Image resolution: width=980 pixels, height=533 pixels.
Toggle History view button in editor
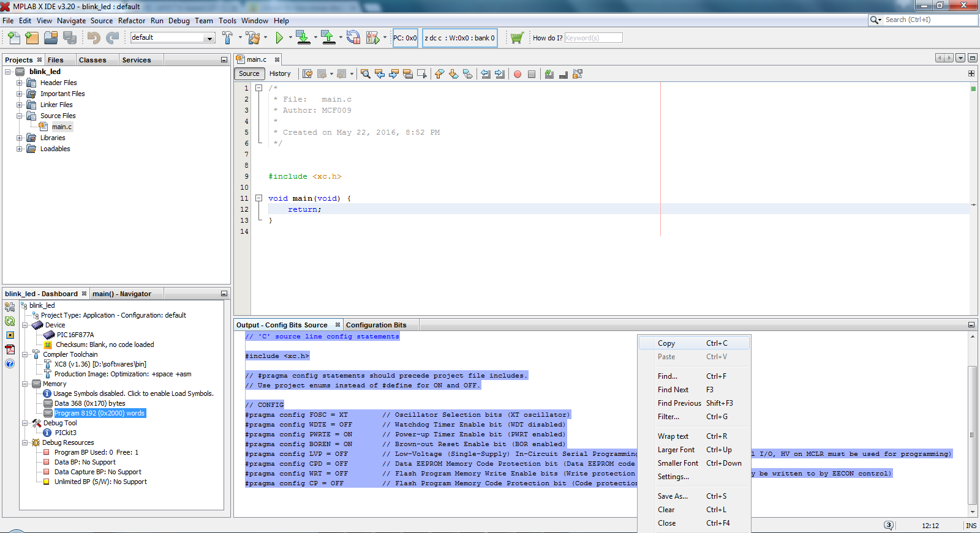[x=280, y=73]
